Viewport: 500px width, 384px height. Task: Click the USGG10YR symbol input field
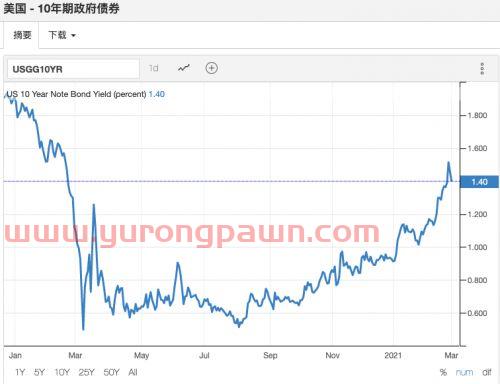click(x=73, y=69)
